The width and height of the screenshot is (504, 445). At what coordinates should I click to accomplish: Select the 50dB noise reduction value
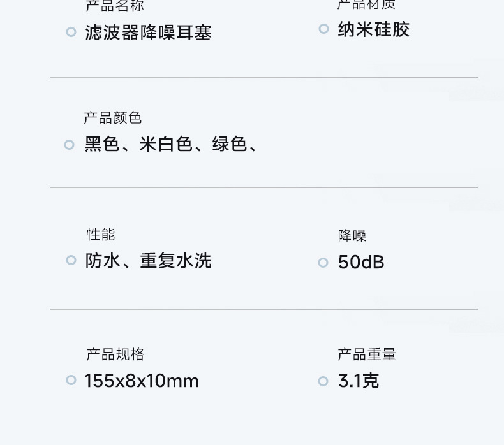[361, 262]
